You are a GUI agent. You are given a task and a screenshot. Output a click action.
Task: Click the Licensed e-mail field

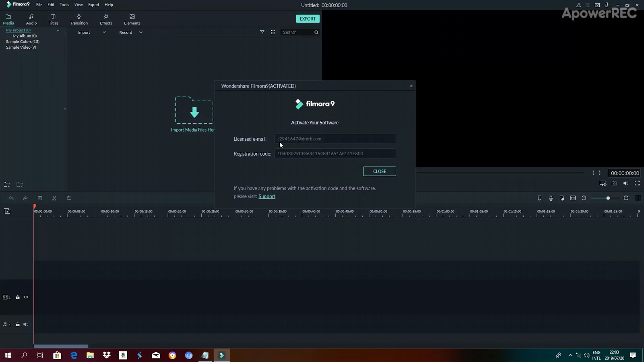click(x=335, y=139)
